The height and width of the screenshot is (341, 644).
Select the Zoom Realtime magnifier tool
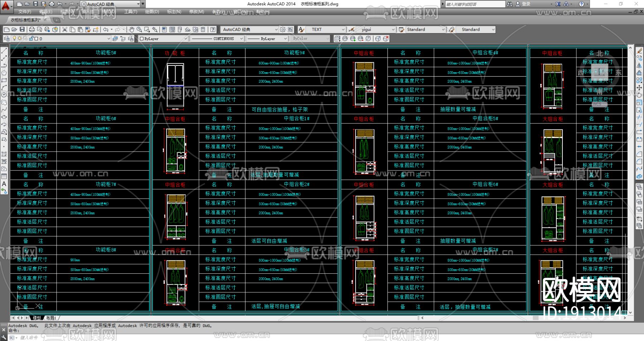tap(139, 29)
